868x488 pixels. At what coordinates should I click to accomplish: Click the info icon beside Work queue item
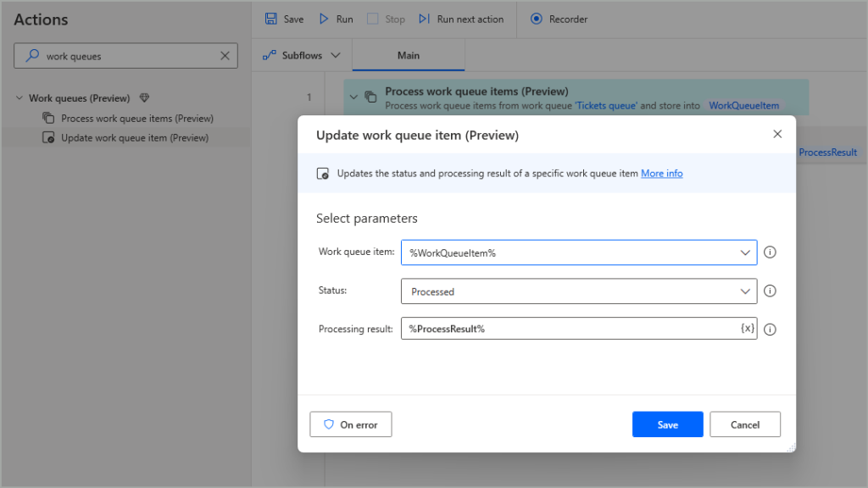[770, 252]
